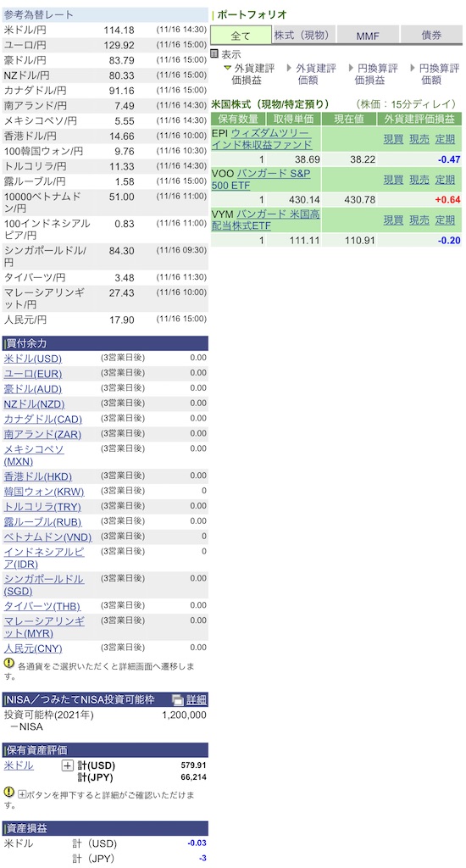
Task: Open 米ドル link under 保有資産評価
Action: pos(19,766)
